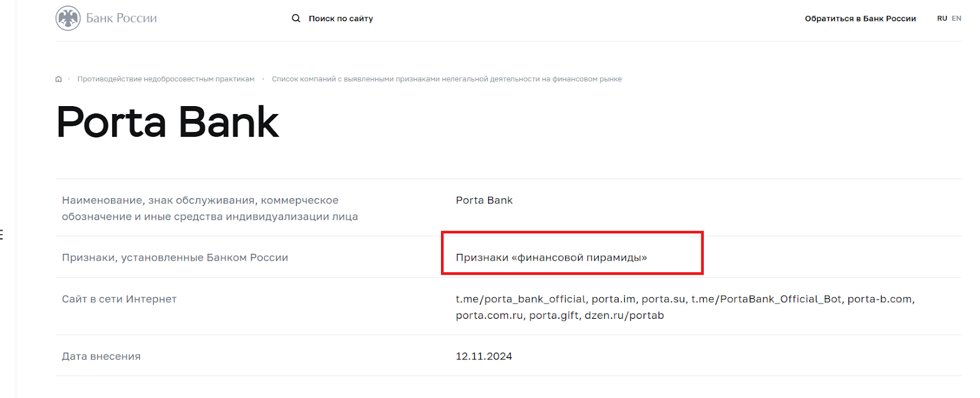980x398 pixels.
Task: Open «Список компаний с выявленными признаками» breadcrumb
Action: point(447,79)
